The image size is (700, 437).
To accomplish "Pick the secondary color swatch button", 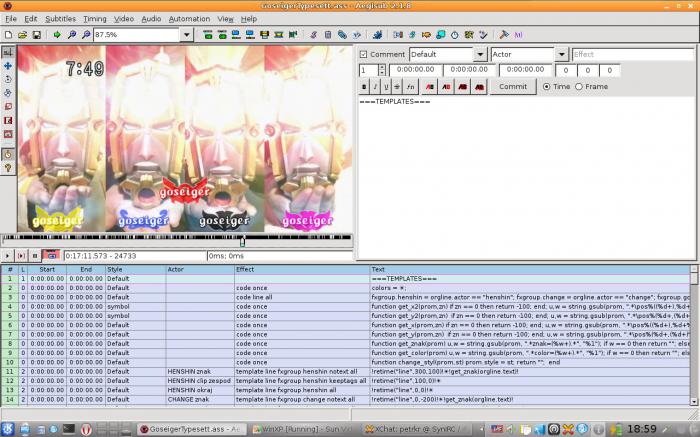I will pyautogui.click(x=446, y=87).
